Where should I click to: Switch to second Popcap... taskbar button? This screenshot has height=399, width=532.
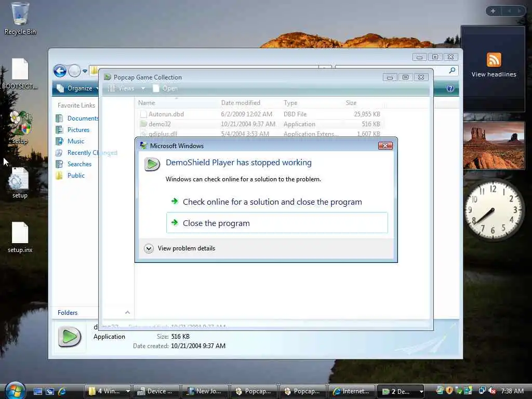point(303,391)
